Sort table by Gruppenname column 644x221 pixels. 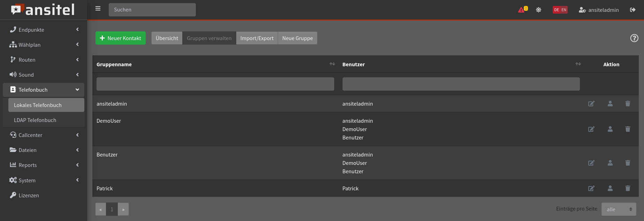click(x=332, y=64)
